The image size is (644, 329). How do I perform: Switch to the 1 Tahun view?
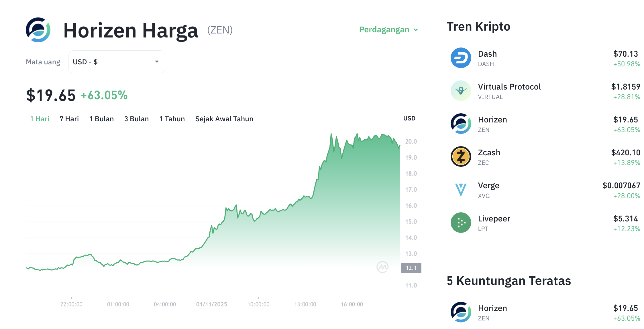pos(172,119)
